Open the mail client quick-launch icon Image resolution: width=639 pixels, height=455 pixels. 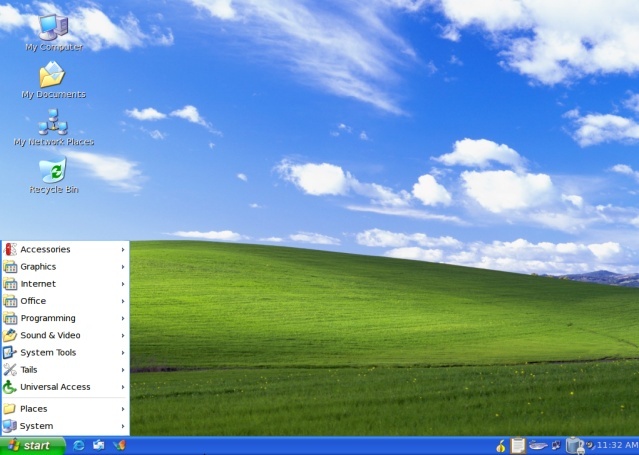click(99, 445)
